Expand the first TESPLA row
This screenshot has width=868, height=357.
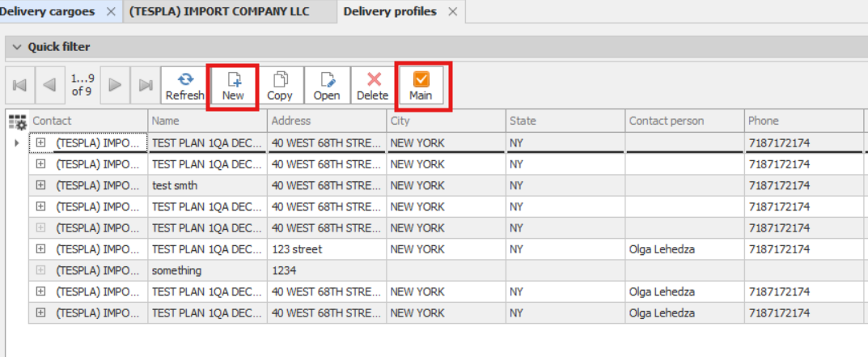click(x=40, y=142)
